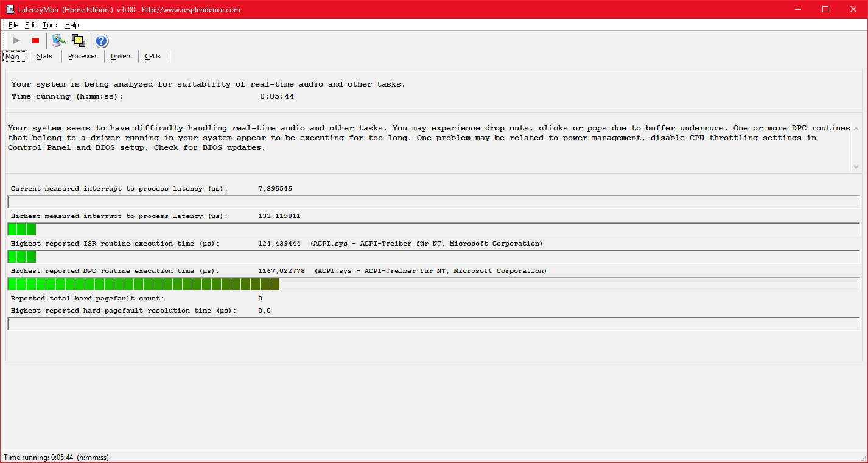868x463 pixels.
Task: Click 'Your system is being analyzed' text
Action: point(208,84)
